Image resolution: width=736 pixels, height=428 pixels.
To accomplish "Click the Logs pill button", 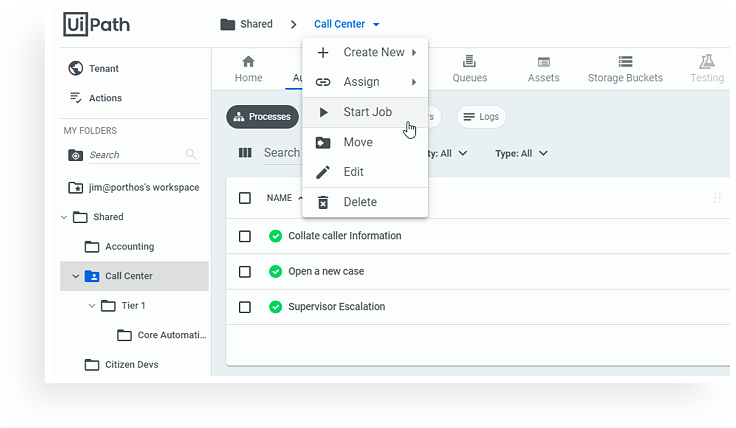I will [482, 117].
